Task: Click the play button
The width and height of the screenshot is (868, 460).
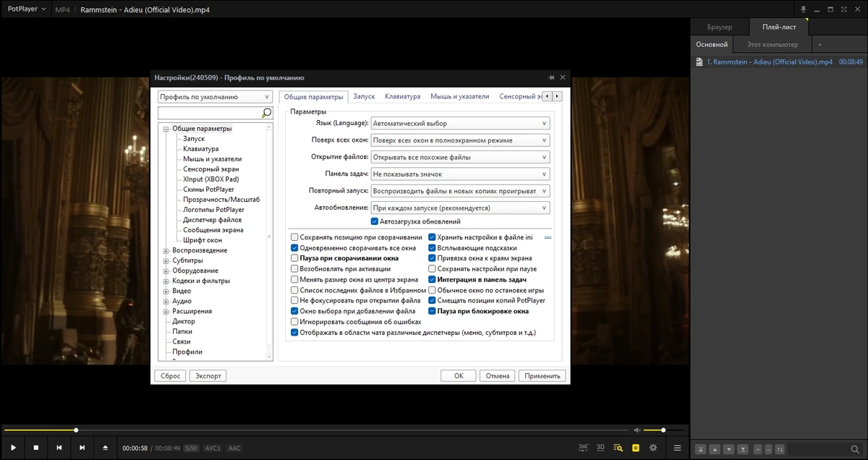Action: (x=12, y=448)
